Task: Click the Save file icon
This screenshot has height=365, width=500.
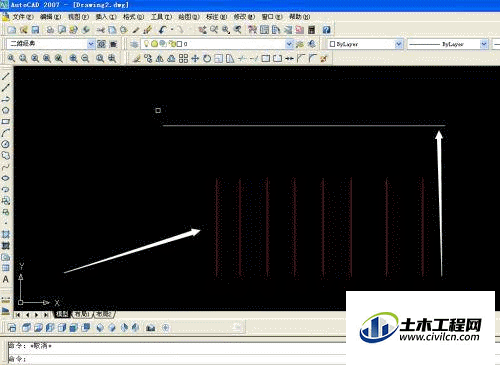Action: tap(35, 30)
